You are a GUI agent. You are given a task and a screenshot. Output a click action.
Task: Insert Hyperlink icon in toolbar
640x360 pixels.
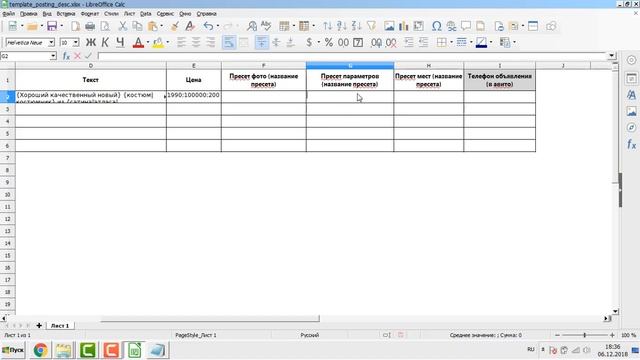click(x=451, y=26)
